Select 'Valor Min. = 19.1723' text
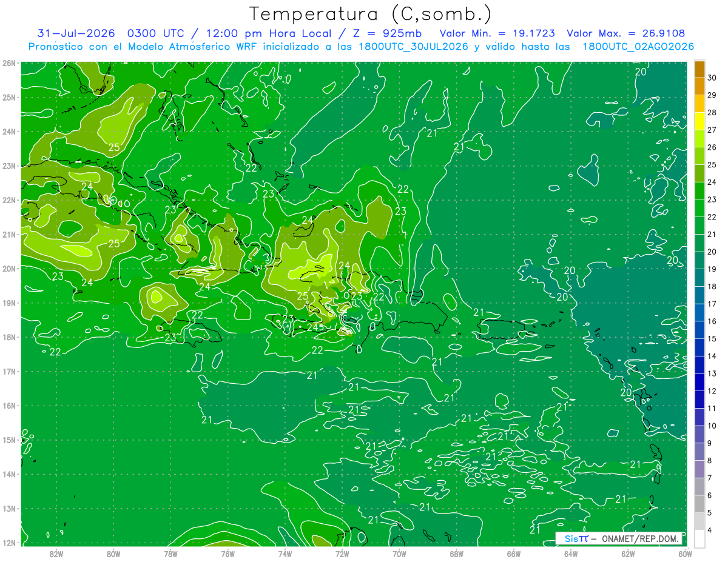This screenshot has height=562, width=728. [x=497, y=33]
